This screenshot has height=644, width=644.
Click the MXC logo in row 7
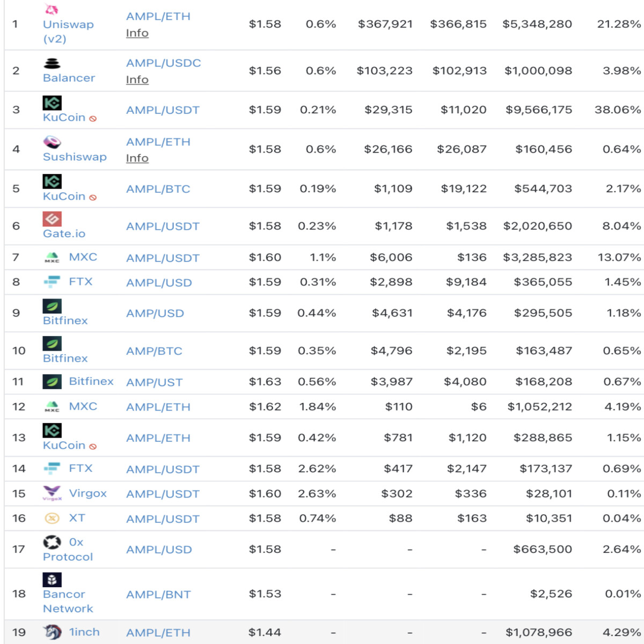pos(52,258)
